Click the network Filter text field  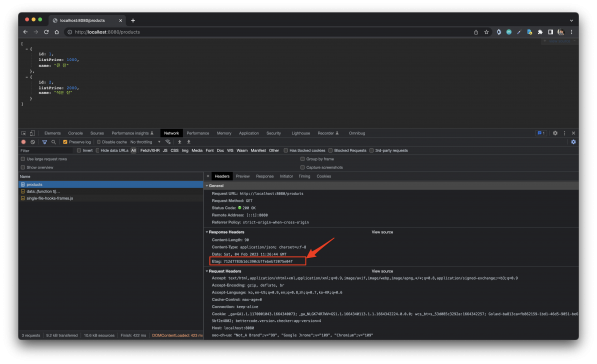[x=46, y=151]
